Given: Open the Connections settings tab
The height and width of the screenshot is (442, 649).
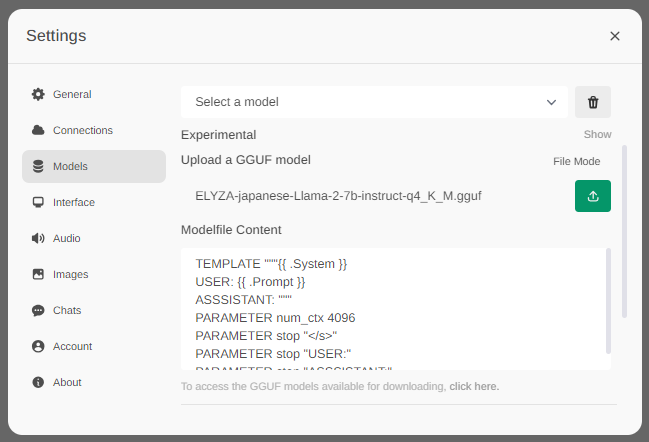Looking at the screenshot, I should pyautogui.click(x=83, y=130).
